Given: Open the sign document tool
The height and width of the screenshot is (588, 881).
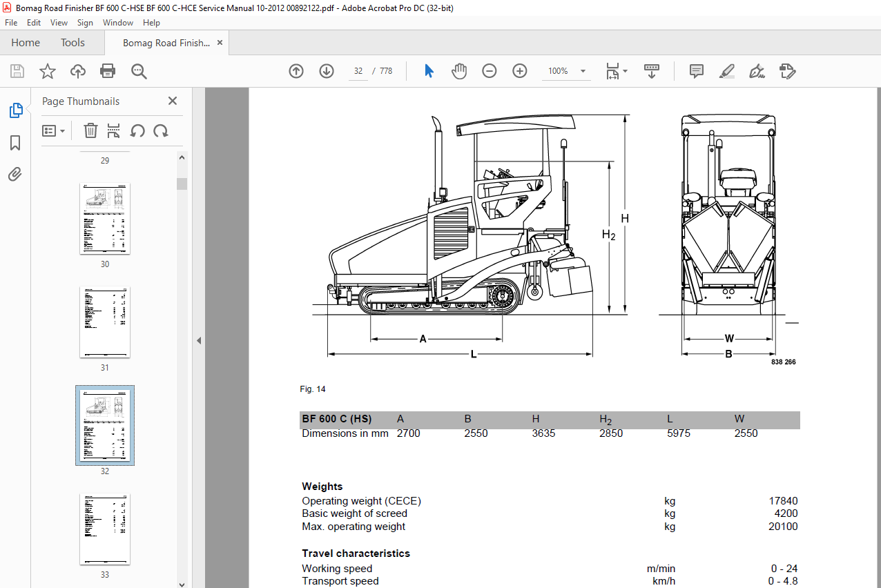Looking at the screenshot, I should [x=757, y=71].
